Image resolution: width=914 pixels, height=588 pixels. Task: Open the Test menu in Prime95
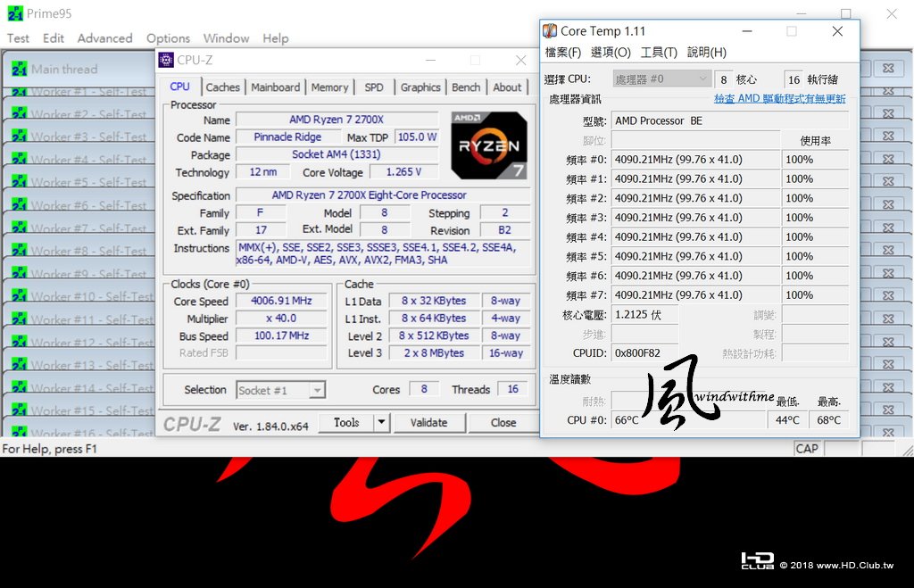click(x=18, y=38)
